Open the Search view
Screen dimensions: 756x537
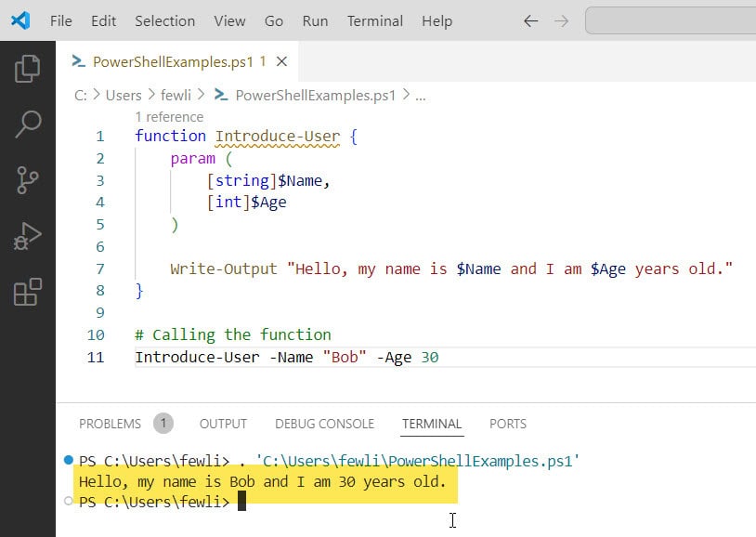[27, 124]
